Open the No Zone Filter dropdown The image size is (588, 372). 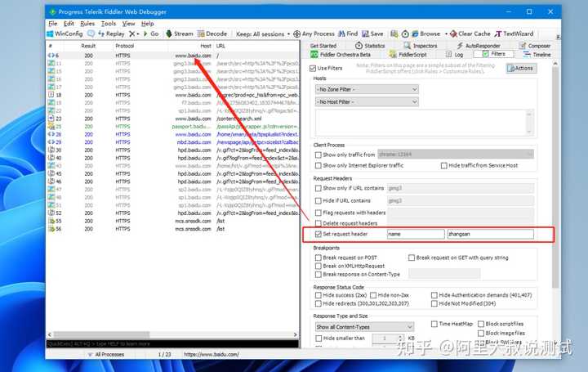point(367,90)
